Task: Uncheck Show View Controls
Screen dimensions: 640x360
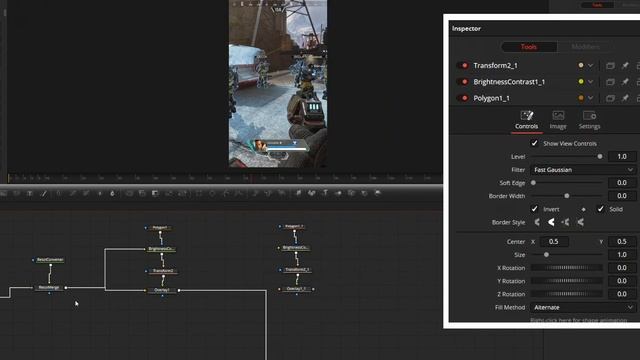Action: click(534, 143)
